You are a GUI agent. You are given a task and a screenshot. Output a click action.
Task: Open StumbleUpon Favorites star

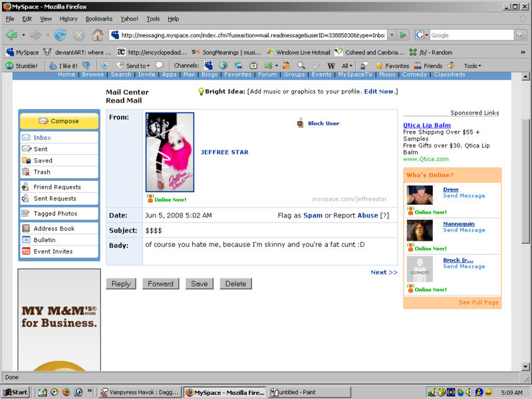pos(392,65)
